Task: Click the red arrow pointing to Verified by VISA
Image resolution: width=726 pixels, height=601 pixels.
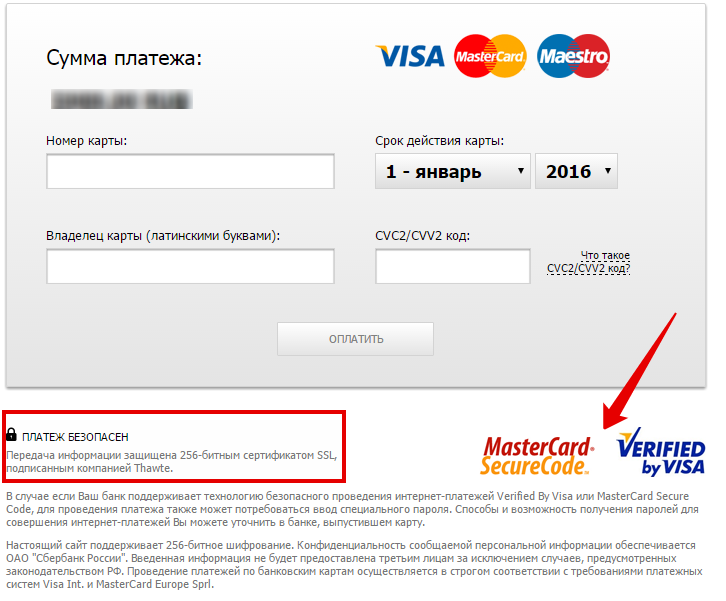Action: [x=640, y=370]
